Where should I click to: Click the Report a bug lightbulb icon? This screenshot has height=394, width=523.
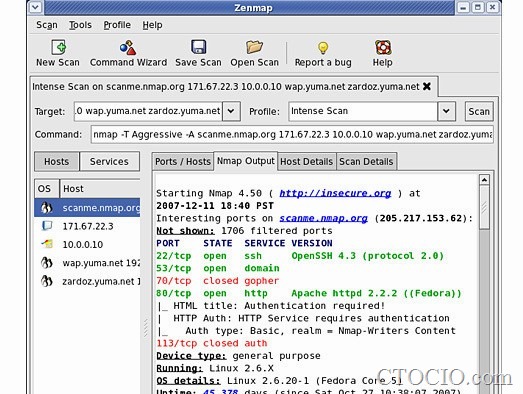tap(323, 48)
